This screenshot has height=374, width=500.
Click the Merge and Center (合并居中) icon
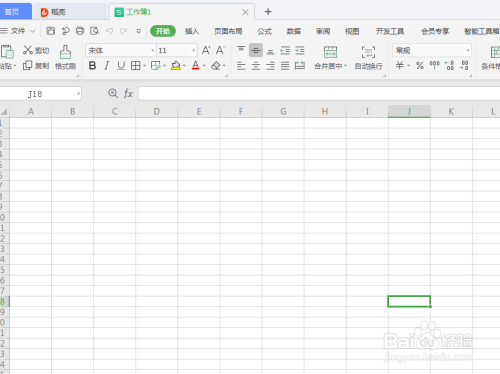(x=330, y=52)
